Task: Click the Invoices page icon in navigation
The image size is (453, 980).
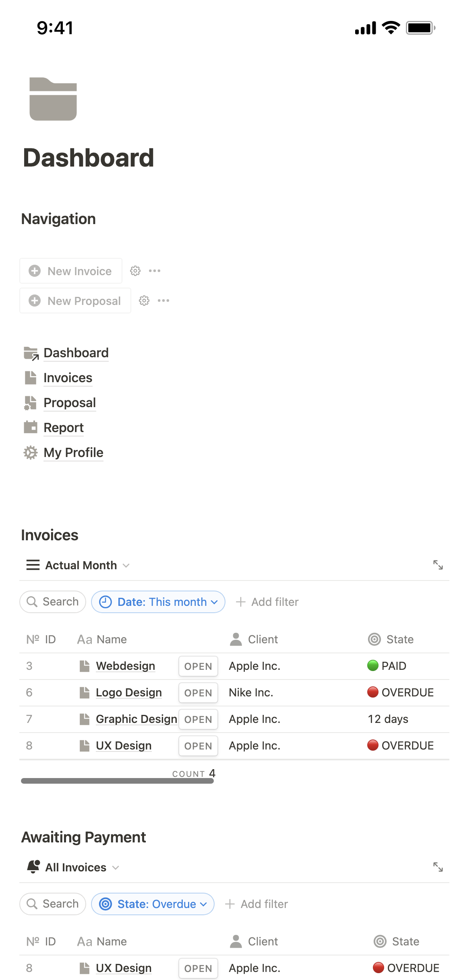Action: pyautogui.click(x=30, y=377)
